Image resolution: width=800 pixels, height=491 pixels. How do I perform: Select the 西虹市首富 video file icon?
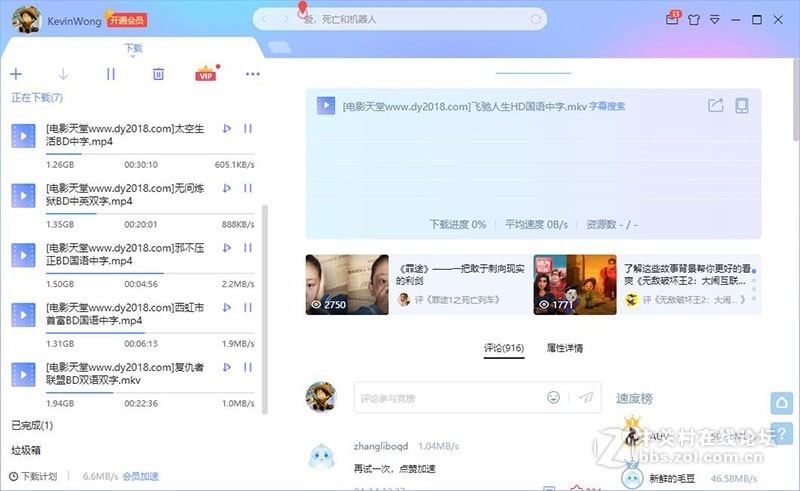click(x=23, y=315)
